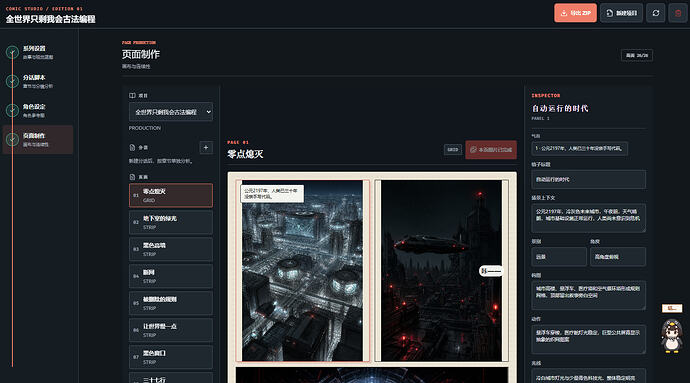Open the shot size dropdown field 远景
This screenshot has width=690, height=383.
point(559,257)
